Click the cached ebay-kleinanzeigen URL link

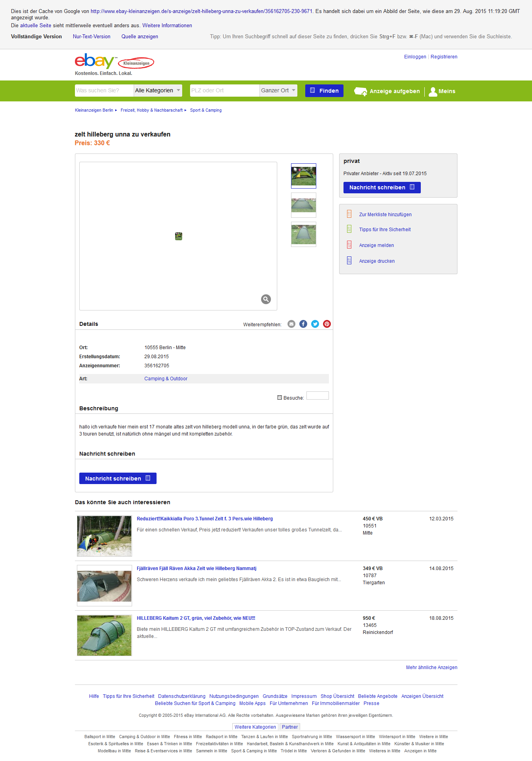click(202, 11)
